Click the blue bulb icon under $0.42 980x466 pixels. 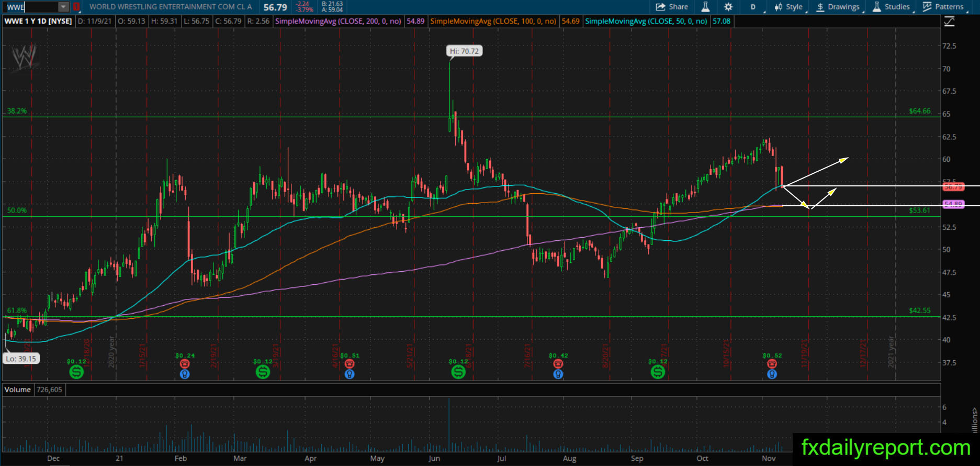[558, 374]
